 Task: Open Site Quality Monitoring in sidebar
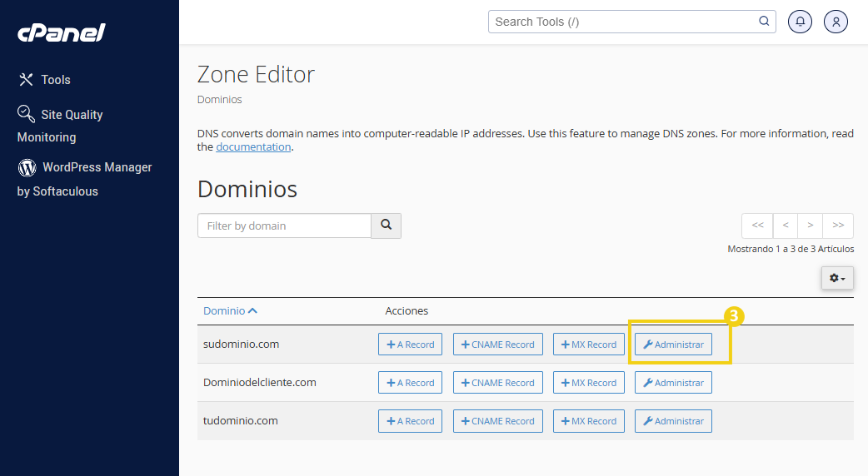(60, 126)
